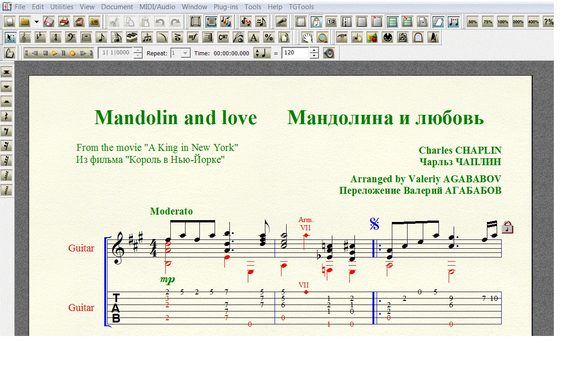Open the Repeat count dropdown
Screen dimensions: 588x377
click(x=186, y=53)
